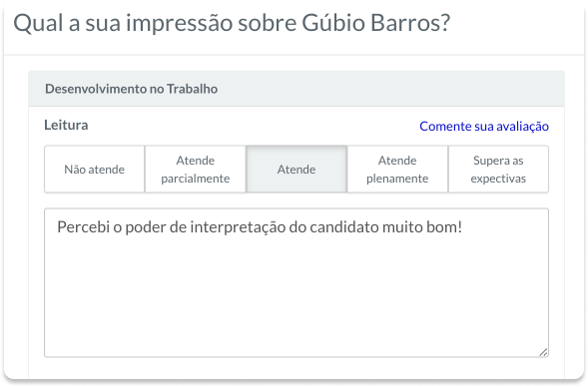This screenshot has width=588, height=387.
Task: Pick the "Atende plenamente" rating
Action: [397, 170]
